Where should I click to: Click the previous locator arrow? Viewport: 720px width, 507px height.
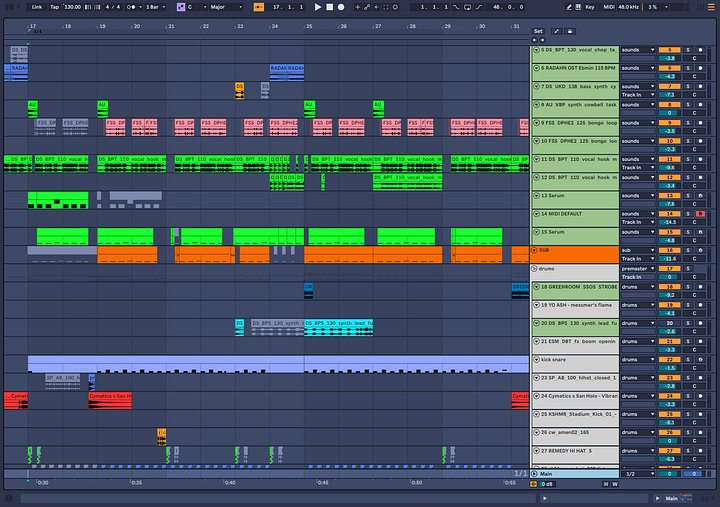tap(534, 40)
